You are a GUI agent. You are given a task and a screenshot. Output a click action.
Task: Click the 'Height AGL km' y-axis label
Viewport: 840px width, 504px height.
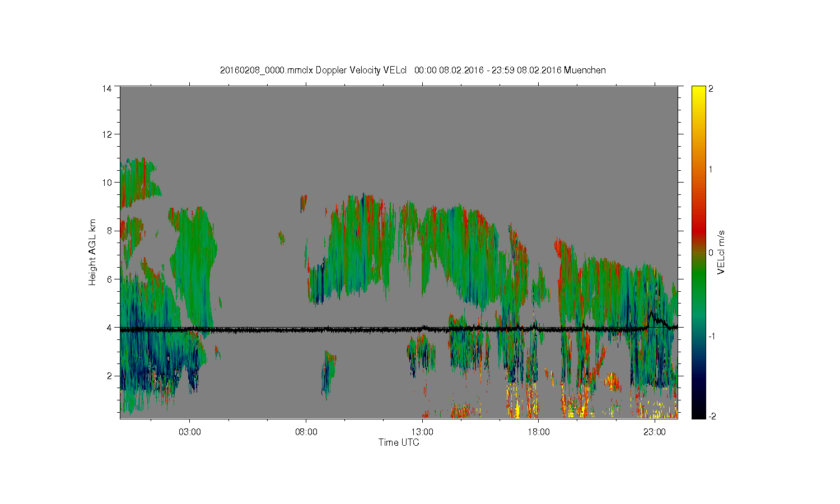(x=92, y=252)
